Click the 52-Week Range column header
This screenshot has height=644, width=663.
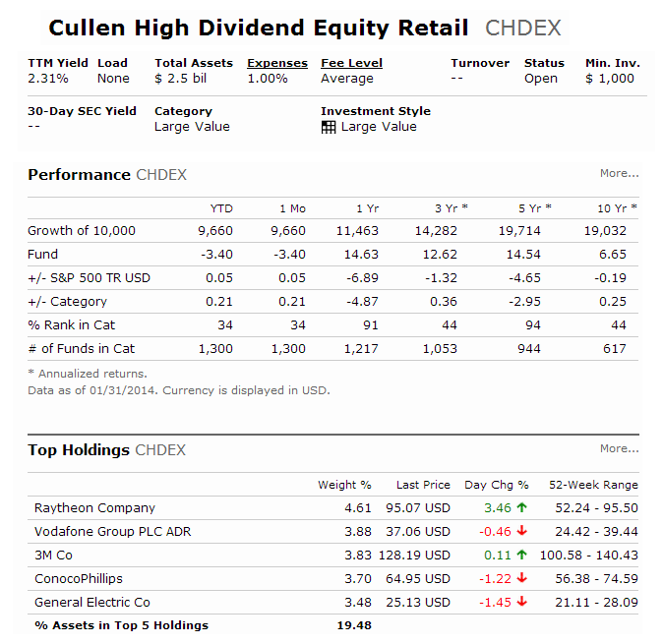(594, 485)
